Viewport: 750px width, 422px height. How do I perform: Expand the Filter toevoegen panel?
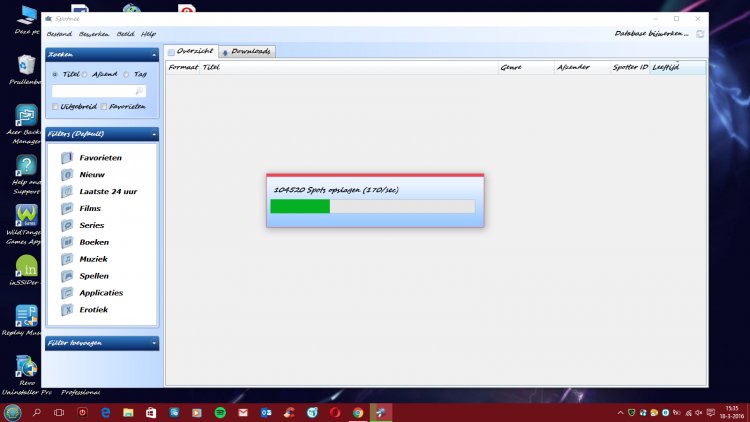154,343
